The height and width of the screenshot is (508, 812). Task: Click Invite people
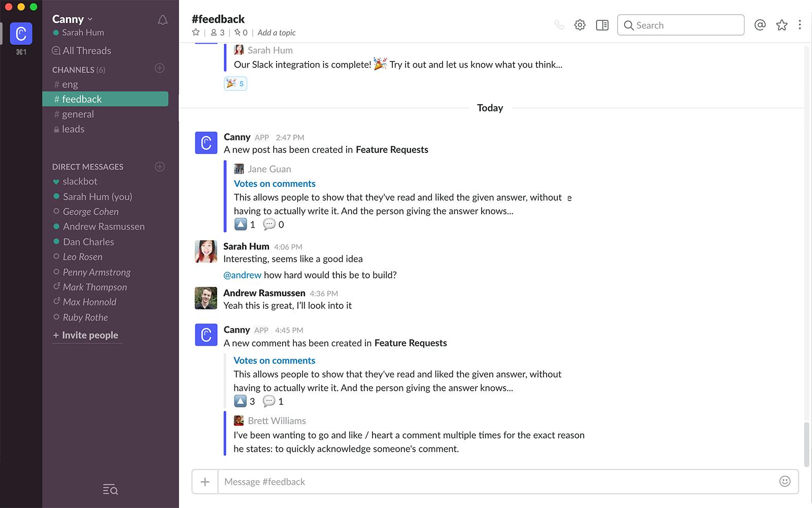pos(85,335)
